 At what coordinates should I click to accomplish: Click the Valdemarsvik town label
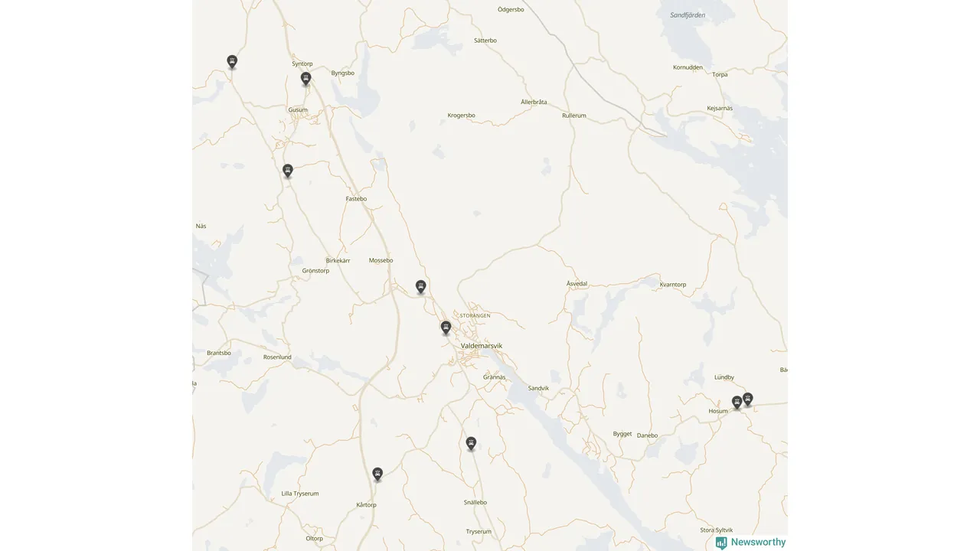(x=482, y=346)
